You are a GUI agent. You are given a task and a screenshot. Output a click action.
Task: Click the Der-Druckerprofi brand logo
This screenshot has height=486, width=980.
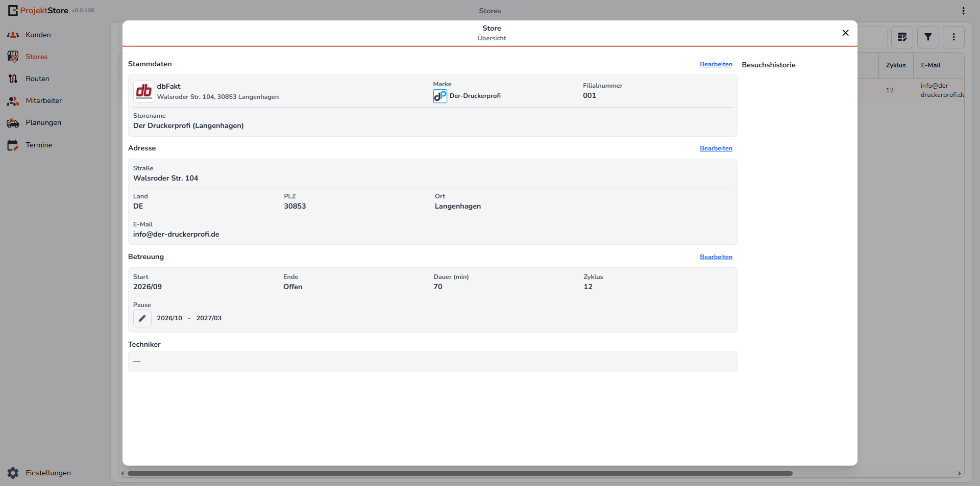coord(440,96)
